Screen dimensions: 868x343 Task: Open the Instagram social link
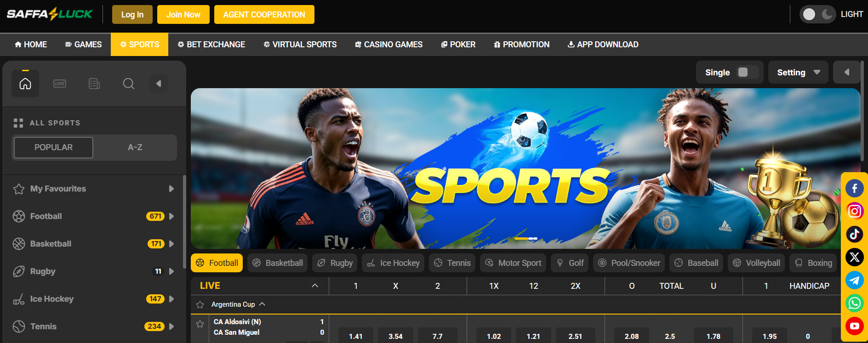click(x=855, y=211)
